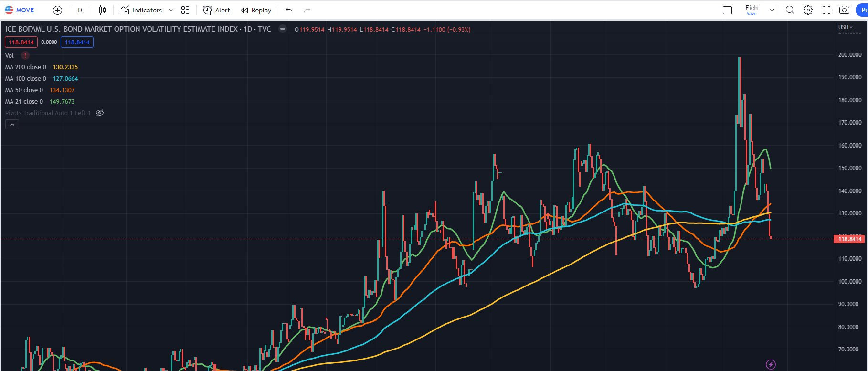This screenshot has width=868, height=371.
Task: Click the Vol indicator legend label
Action: coord(10,56)
